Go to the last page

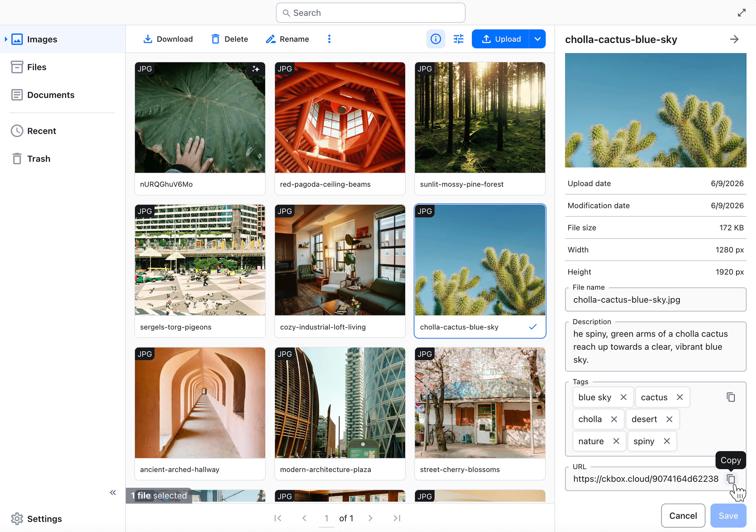(397, 518)
